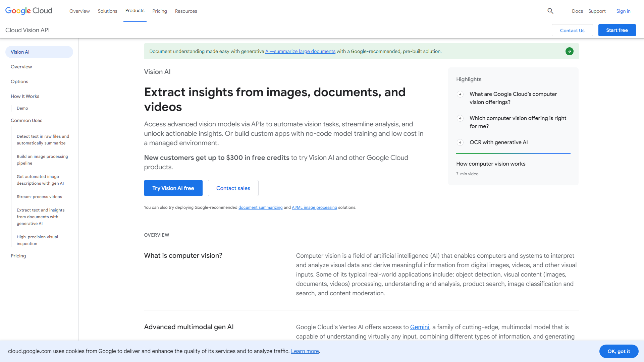Click the 7-min video label
Screen dimensions: 644x362
pos(467,174)
